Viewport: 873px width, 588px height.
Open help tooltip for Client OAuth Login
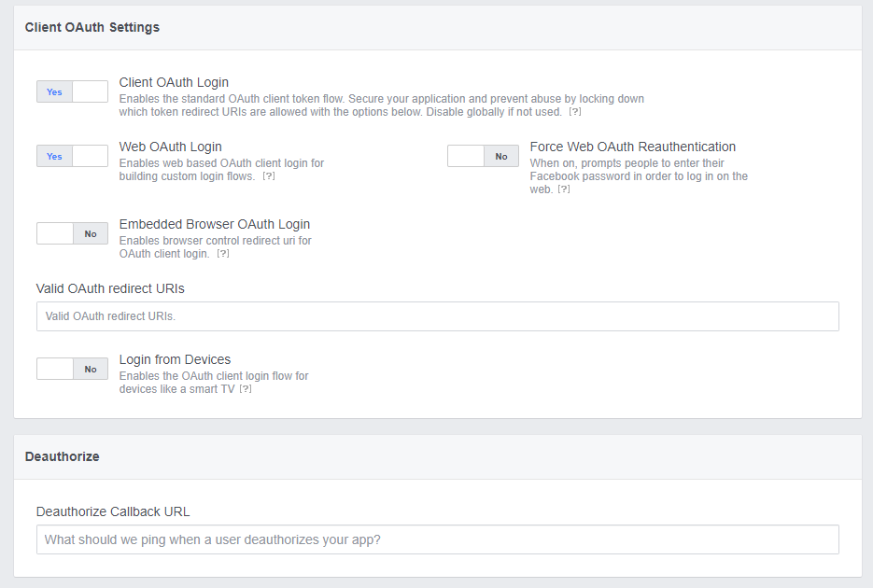point(575,112)
